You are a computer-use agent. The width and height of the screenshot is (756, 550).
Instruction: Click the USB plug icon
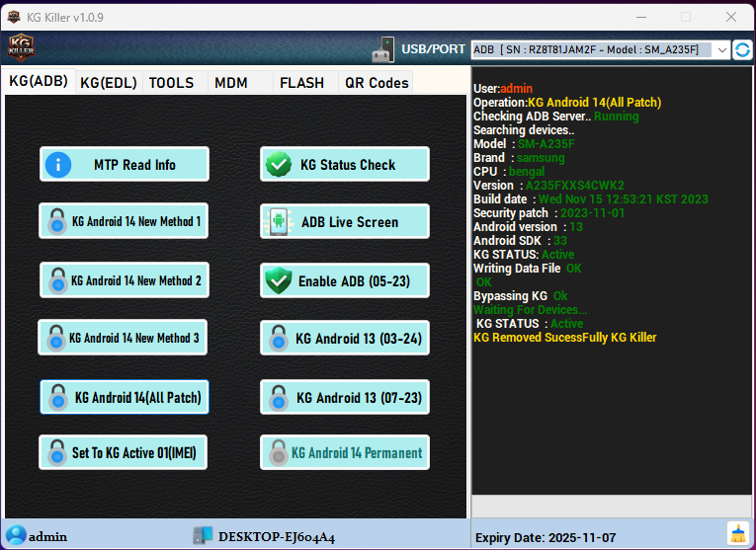[x=383, y=49]
